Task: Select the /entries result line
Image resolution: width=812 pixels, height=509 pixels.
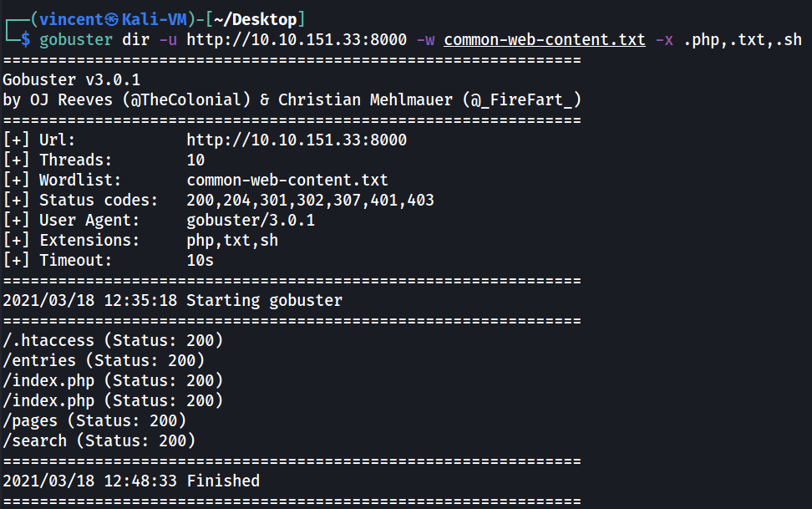Action: pos(104,360)
